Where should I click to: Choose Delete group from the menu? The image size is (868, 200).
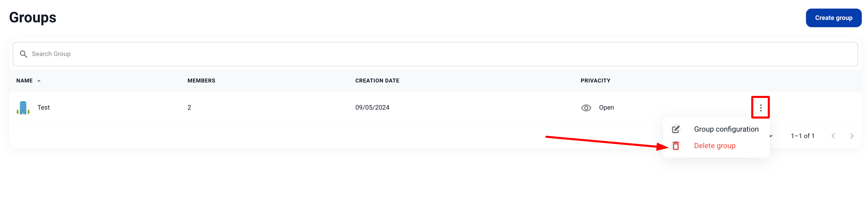(x=714, y=146)
